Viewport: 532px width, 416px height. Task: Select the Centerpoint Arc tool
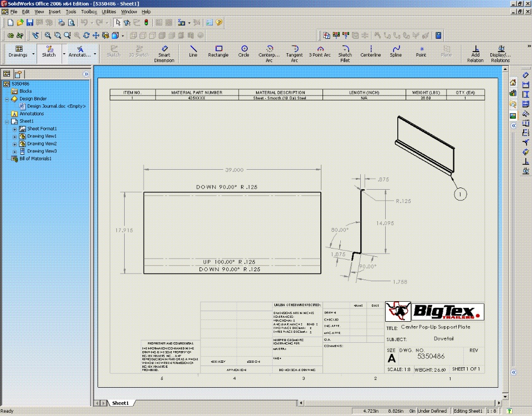coord(269,54)
